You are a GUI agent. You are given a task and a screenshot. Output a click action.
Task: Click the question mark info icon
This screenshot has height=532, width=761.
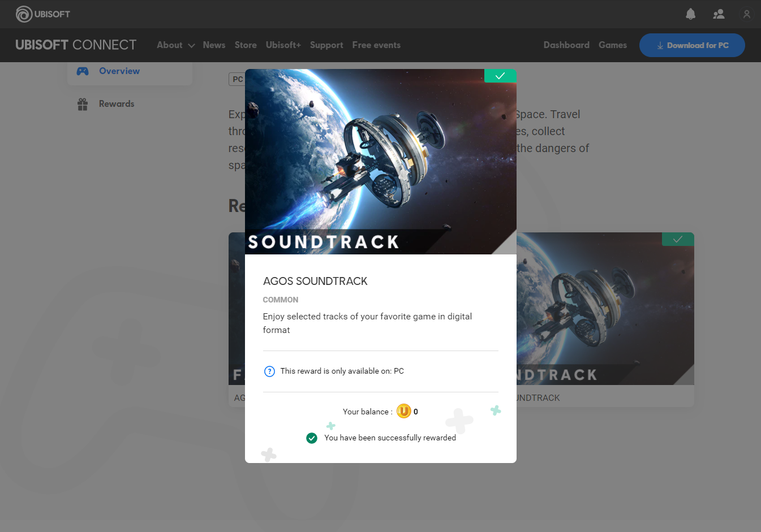point(270,371)
